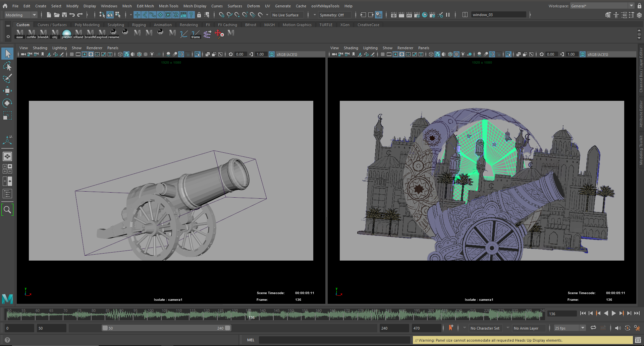Image resolution: width=644 pixels, height=346 pixels.
Task: Activate the Paint Selection tool
Action: [7, 78]
